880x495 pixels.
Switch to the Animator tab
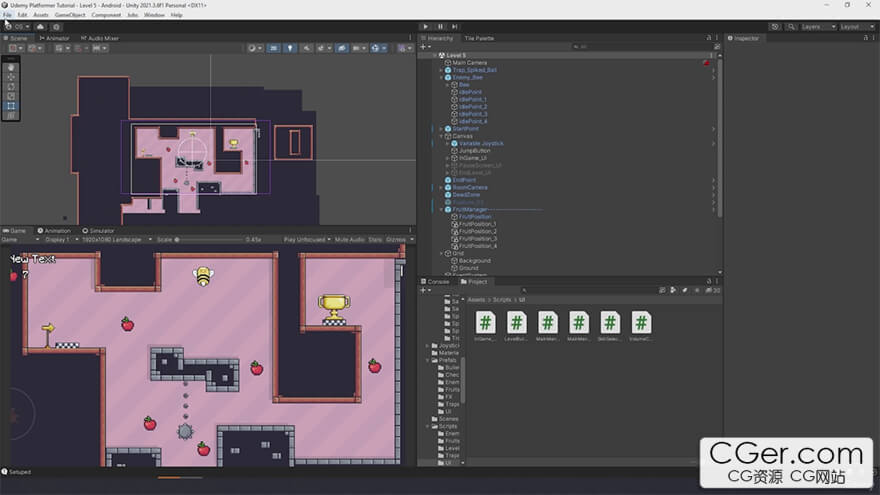(54, 38)
